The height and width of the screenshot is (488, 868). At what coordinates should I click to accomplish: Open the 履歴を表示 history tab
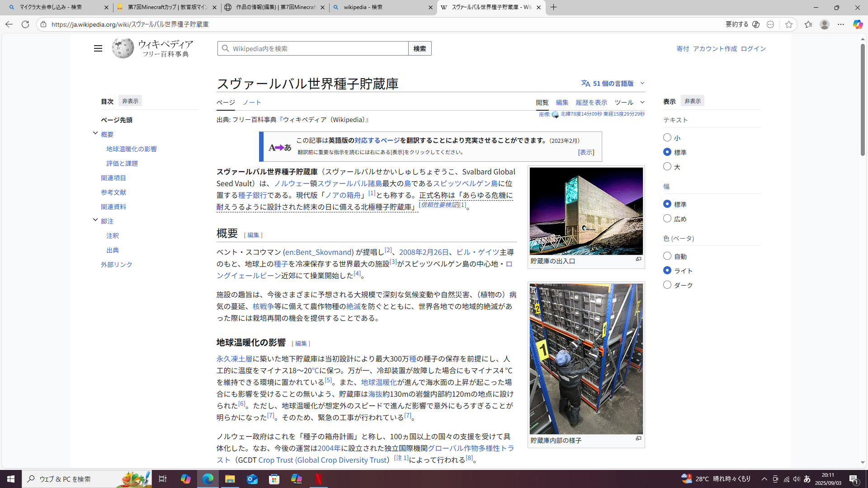click(x=591, y=103)
